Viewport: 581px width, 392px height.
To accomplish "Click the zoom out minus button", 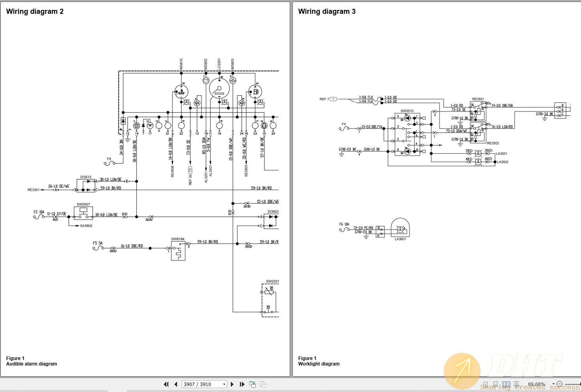I will click(559, 384).
